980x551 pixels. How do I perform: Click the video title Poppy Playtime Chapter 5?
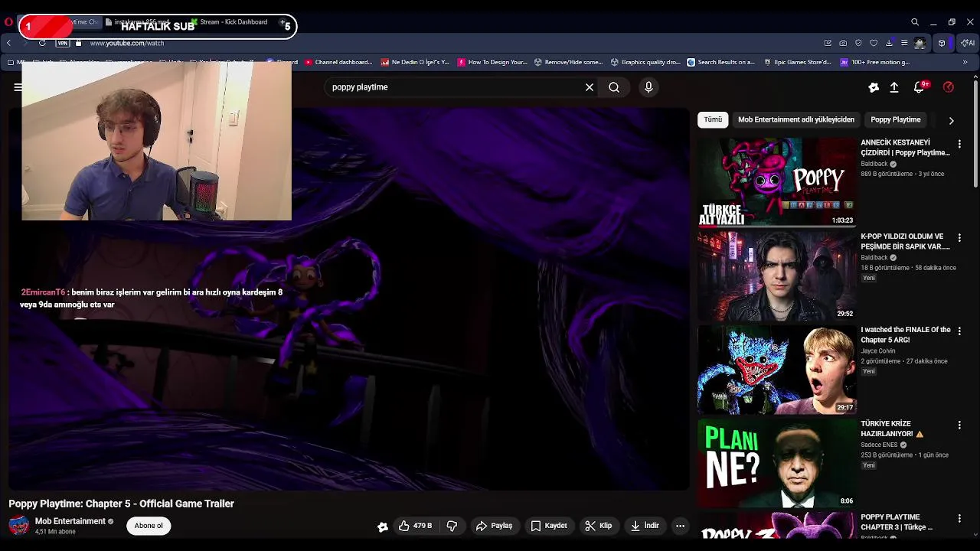[121, 504]
